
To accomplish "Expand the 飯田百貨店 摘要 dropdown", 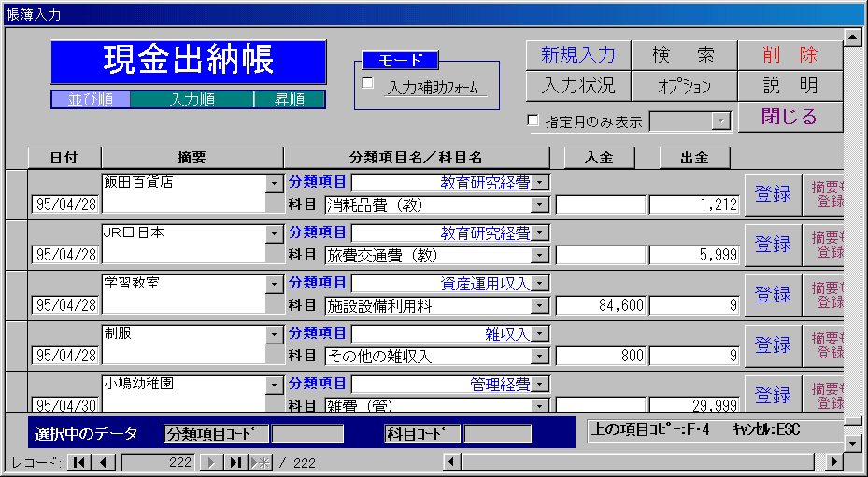I will point(273,183).
